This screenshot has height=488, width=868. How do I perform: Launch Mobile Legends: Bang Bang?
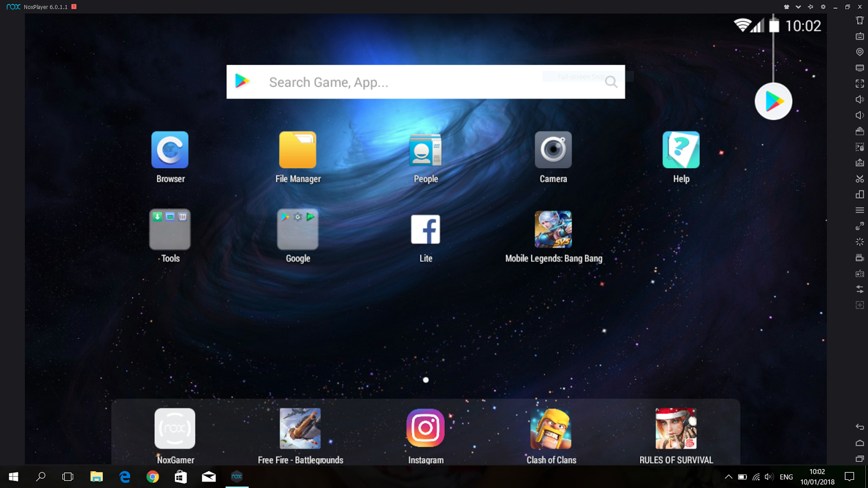coord(553,229)
